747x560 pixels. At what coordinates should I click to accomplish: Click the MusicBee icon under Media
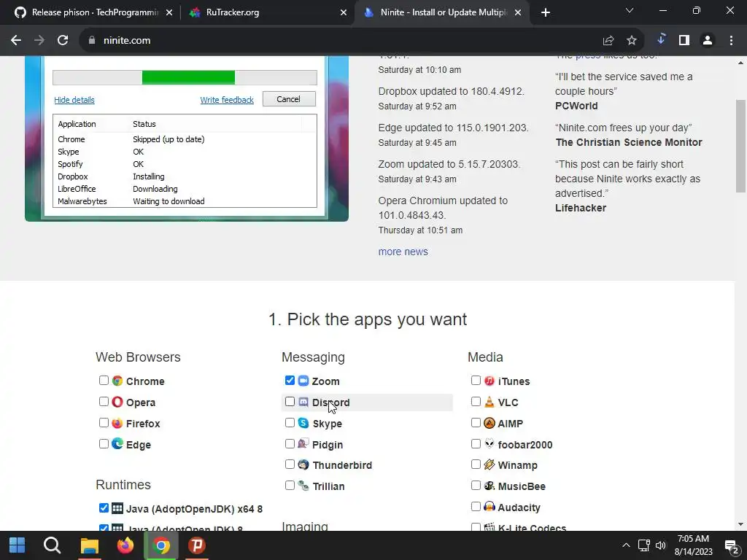pyautogui.click(x=489, y=486)
